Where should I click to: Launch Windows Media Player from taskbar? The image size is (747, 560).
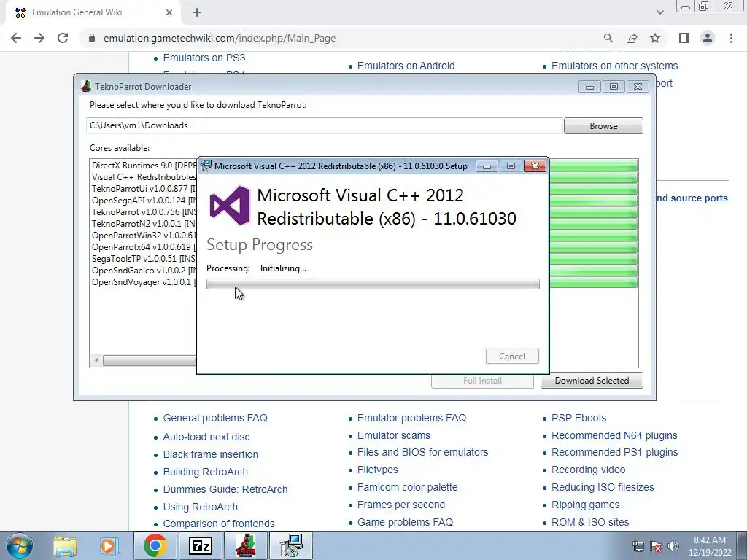tap(108, 545)
